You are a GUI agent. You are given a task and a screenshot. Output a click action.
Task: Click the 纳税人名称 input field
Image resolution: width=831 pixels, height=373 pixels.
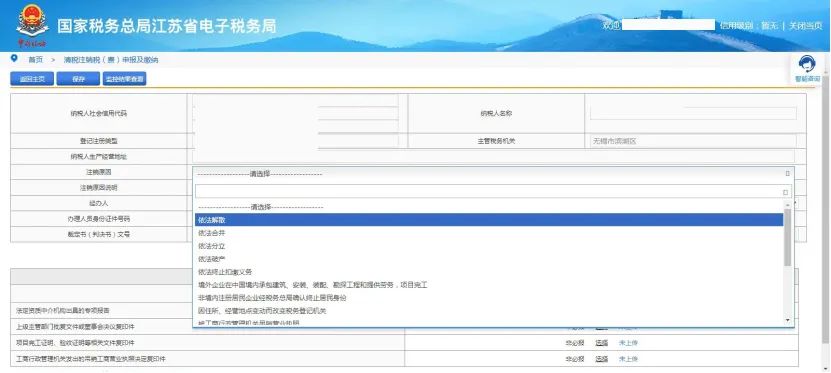693,113
